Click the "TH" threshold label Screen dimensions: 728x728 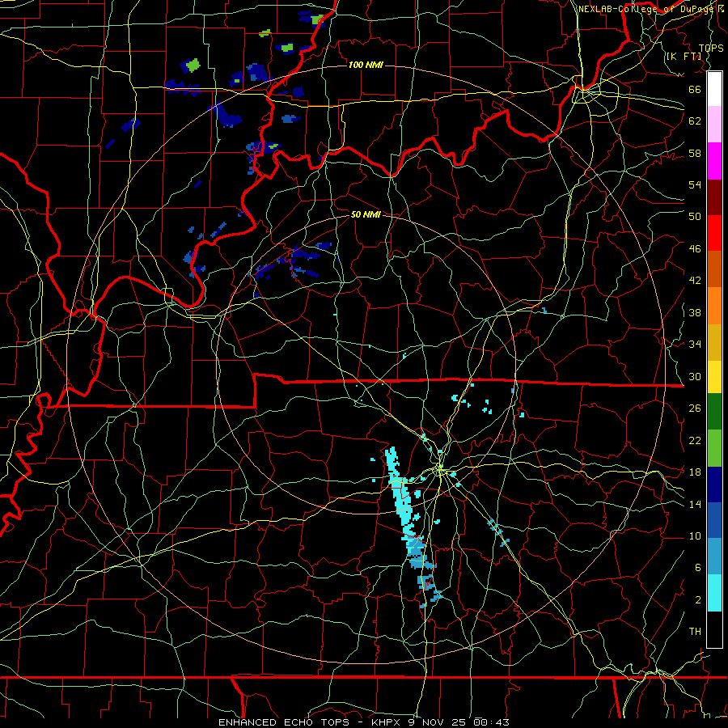coord(695,632)
